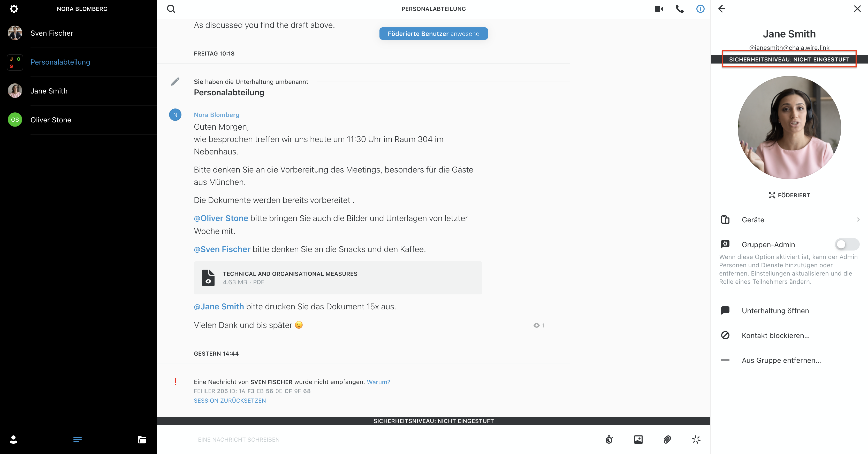868x454 pixels.
Task: Attach a file with paperclip icon
Action: click(667, 440)
